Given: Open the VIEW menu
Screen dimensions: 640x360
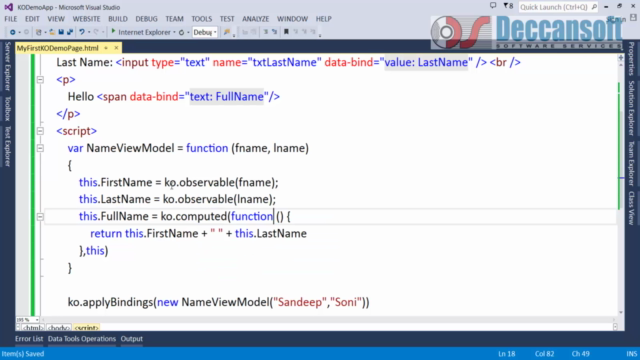Looking at the screenshot, I should point(56,19).
